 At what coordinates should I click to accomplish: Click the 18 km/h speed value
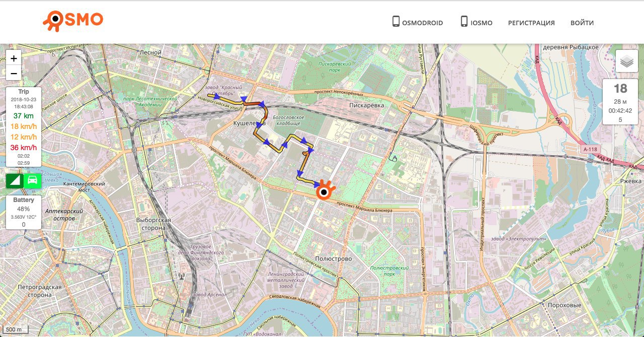click(x=24, y=126)
